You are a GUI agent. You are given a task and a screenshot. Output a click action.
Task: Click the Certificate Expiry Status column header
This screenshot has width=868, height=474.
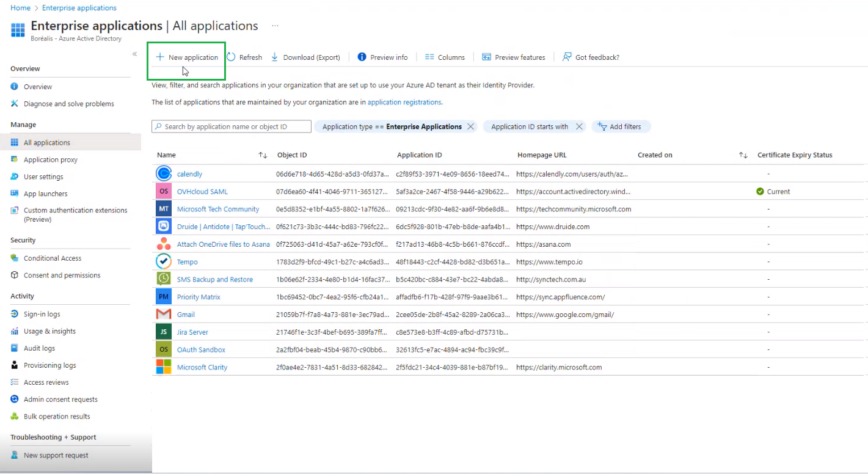[795, 155]
